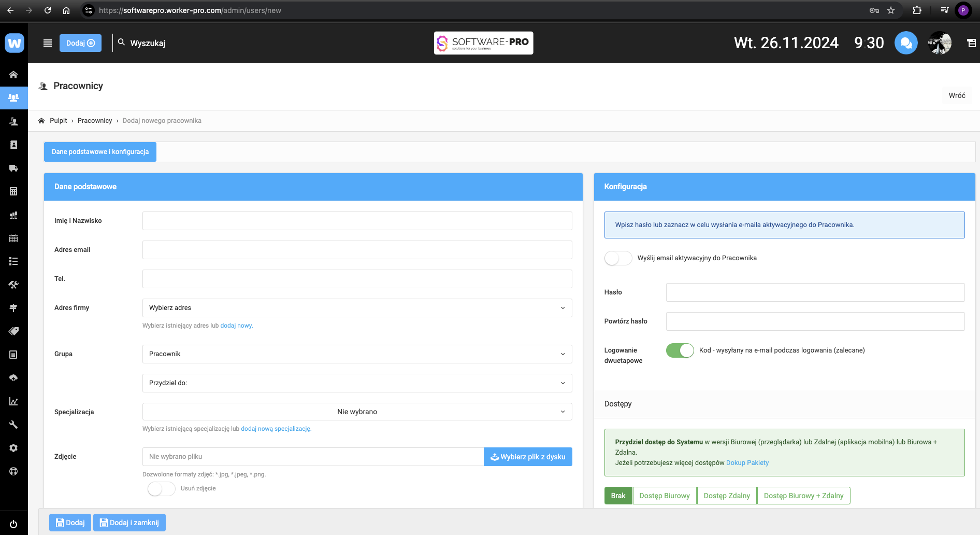Toggle the Usuń zdjęcie switch

point(161,489)
